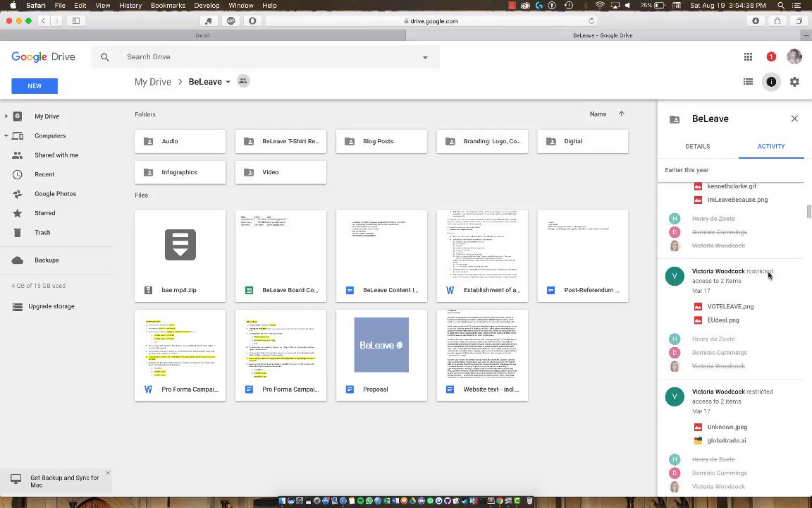The width and height of the screenshot is (812, 508).
Task: Select bae.mp4.zip file thumbnail
Action: pos(180,256)
